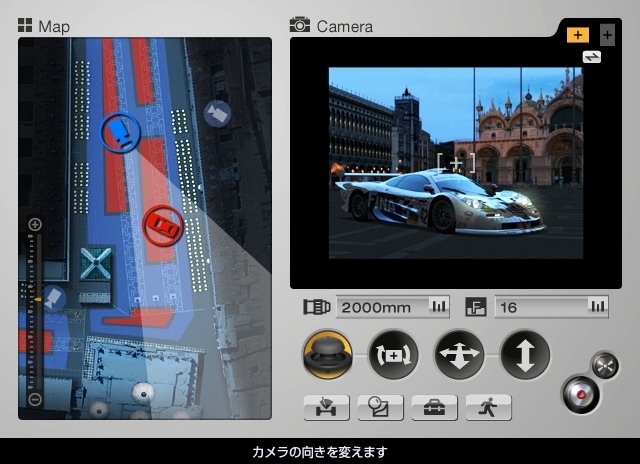Click the map zoom level slider track
640x464 pixels.
tap(34, 312)
